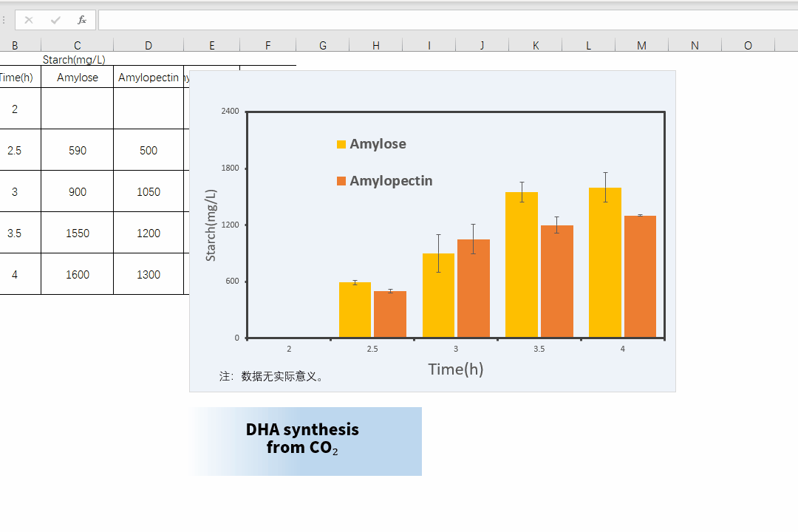
Task: Select cell with value 900
Action: [x=78, y=192]
